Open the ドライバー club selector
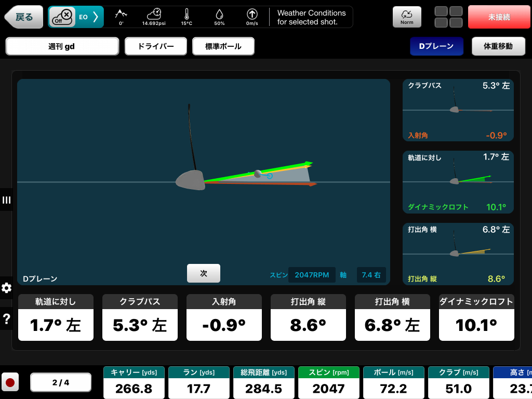 tap(156, 46)
